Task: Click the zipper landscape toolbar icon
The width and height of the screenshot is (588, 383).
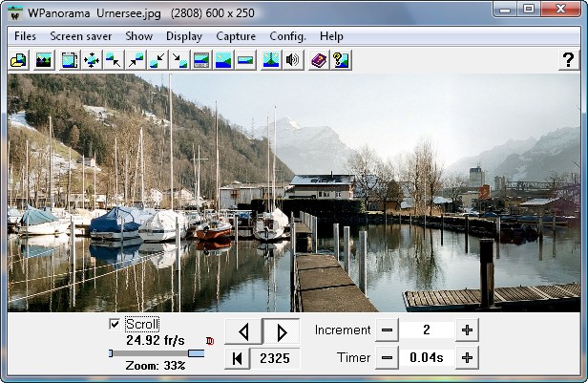Action: tap(271, 60)
